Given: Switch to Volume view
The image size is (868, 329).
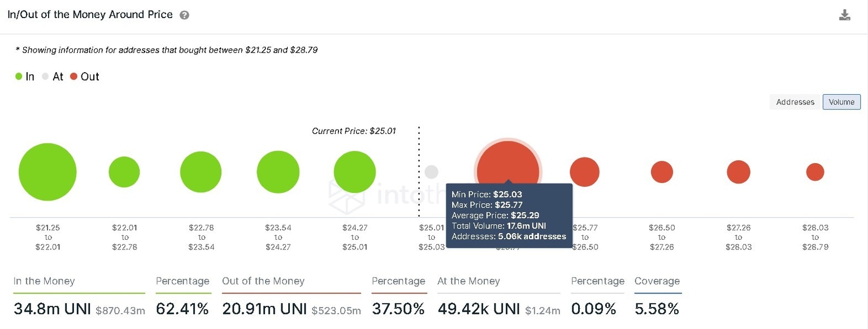Looking at the screenshot, I should click(841, 102).
